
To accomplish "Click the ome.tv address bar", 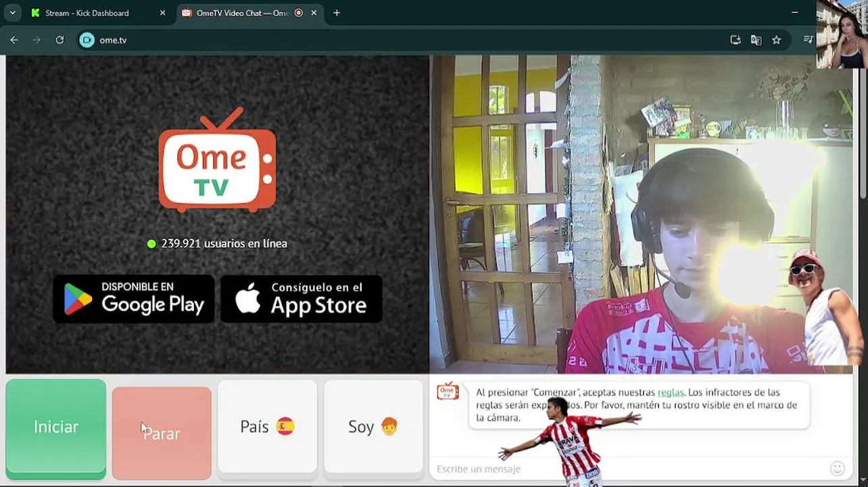I will click(406, 40).
